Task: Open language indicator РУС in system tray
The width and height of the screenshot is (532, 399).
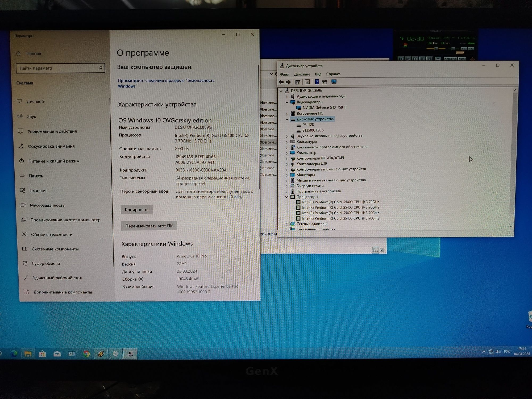Action: pos(507,352)
